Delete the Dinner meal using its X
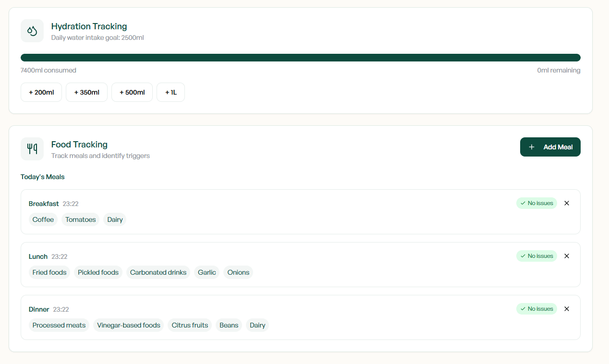Image resolution: width=609 pixels, height=364 pixels. (567, 309)
